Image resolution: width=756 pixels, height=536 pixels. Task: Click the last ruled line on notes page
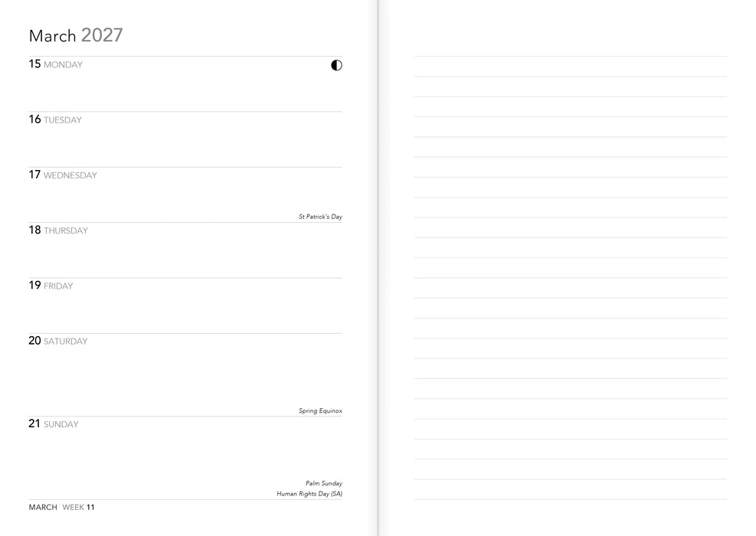point(570,499)
